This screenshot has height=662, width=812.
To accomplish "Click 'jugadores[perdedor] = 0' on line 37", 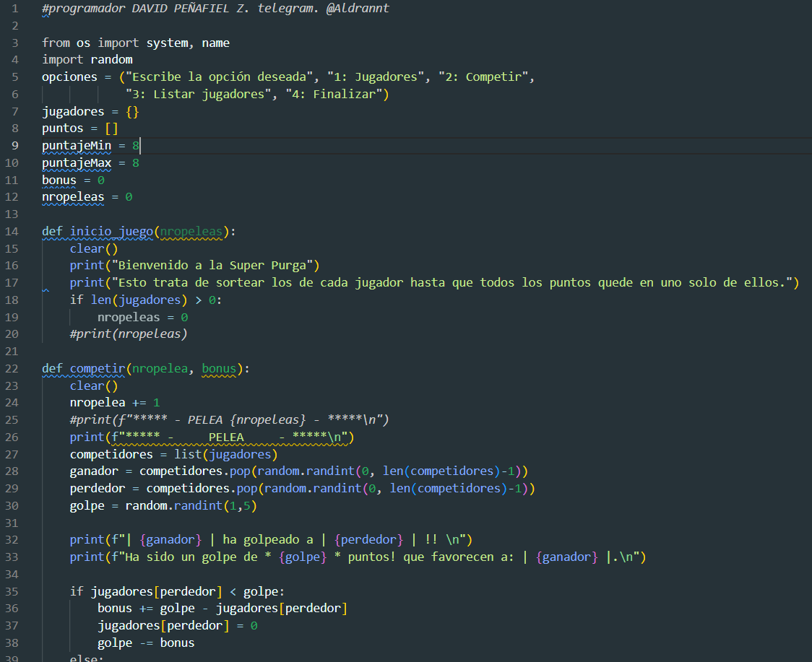I will (178, 626).
